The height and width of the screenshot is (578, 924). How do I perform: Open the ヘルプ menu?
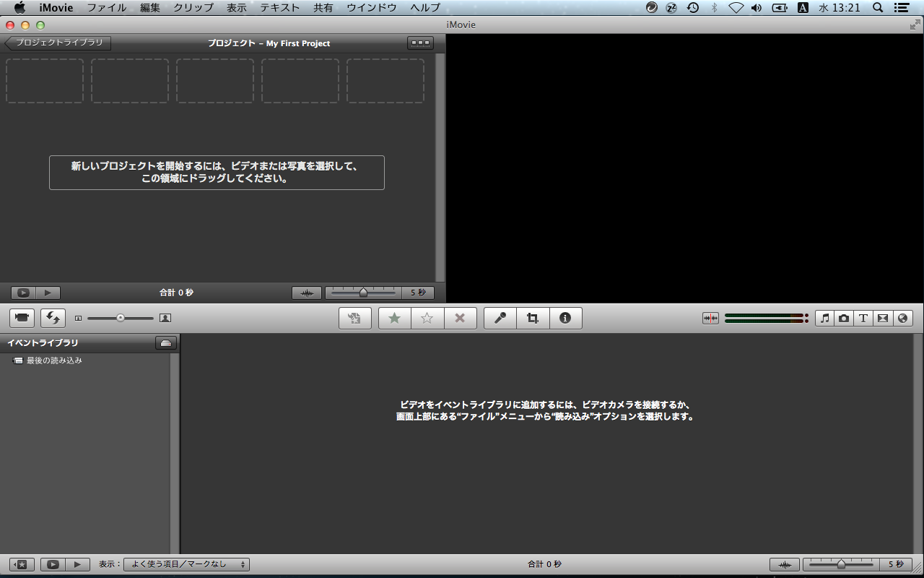click(x=425, y=8)
